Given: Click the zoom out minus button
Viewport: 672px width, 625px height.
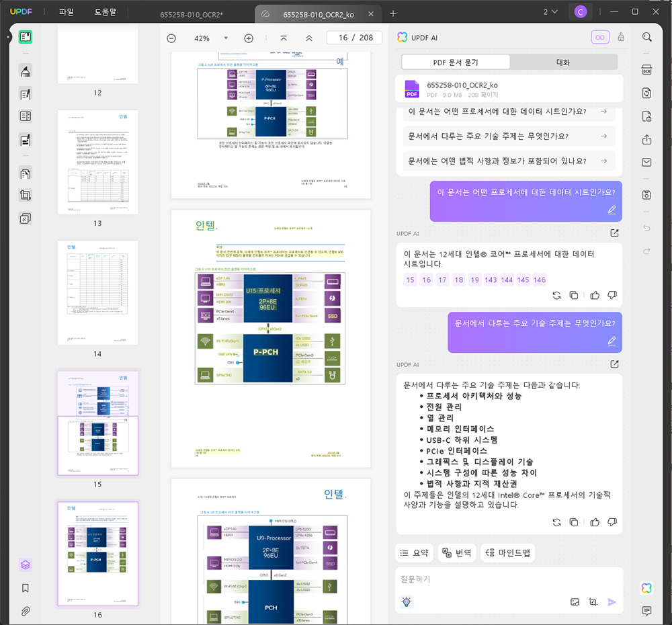Looking at the screenshot, I should click(x=171, y=38).
